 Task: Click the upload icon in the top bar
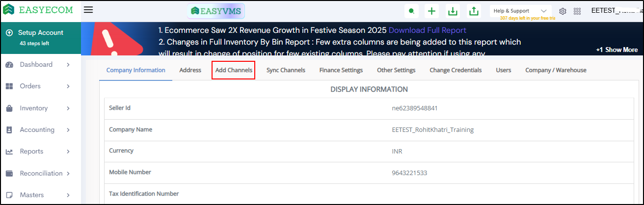point(474,11)
